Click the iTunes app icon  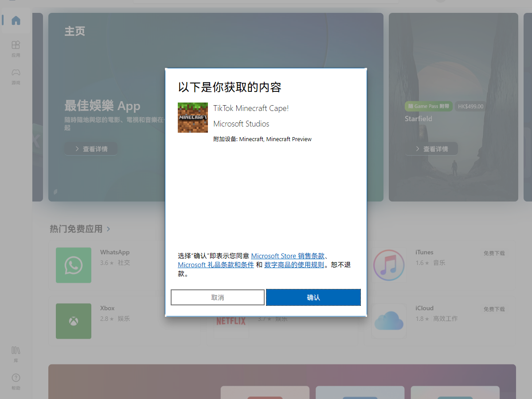tap(389, 265)
